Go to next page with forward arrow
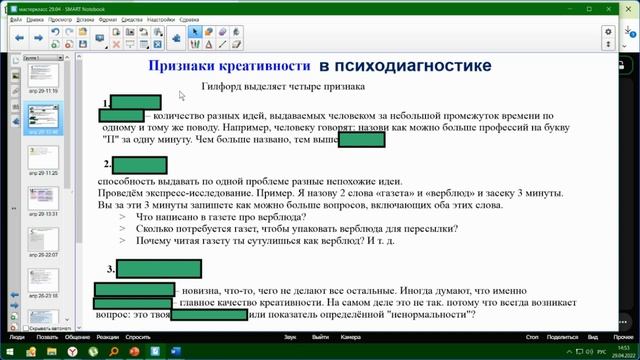Screen dimensions: 640x360 pyautogui.click(x=38, y=38)
